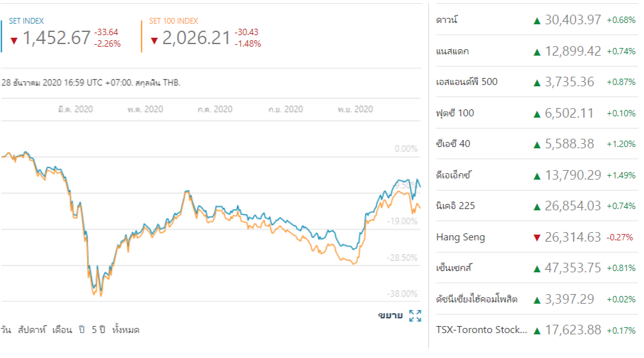
Task: Click the green up arrow for TSX-Toronto Stock
Action: [x=537, y=331]
